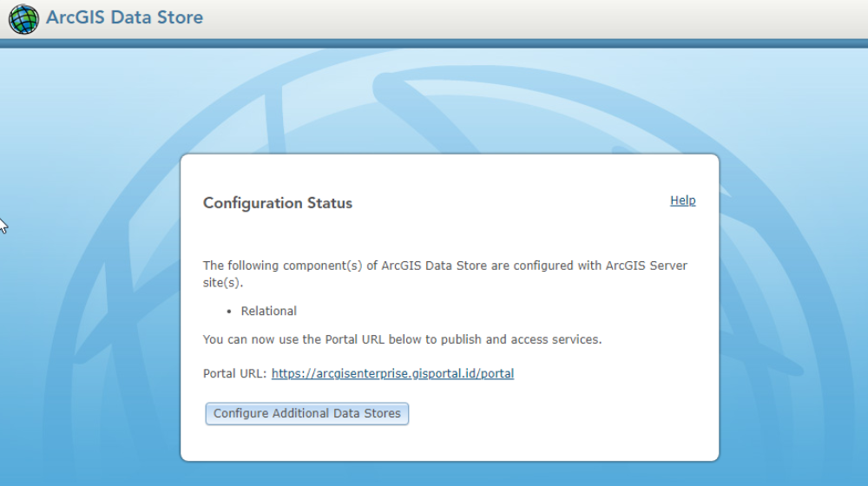The width and height of the screenshot is (868, 486).
Task: Click the 'You can now use the Portal URL' sentence
Action: point(402,339)
